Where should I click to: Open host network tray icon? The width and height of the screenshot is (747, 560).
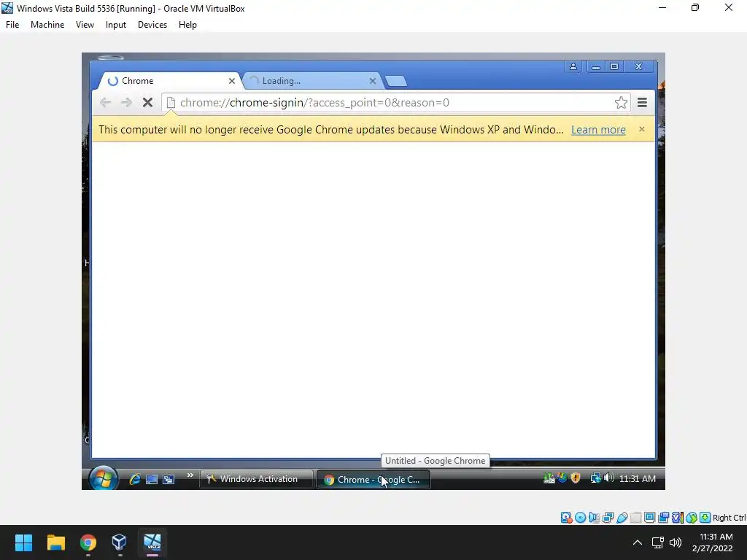pyautogui.click(x=658, y=542)
